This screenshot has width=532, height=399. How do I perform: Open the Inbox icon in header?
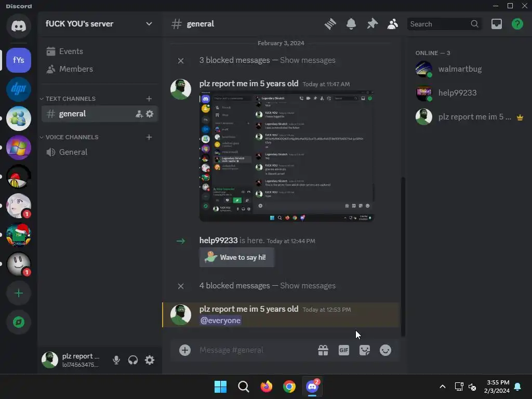496,24
